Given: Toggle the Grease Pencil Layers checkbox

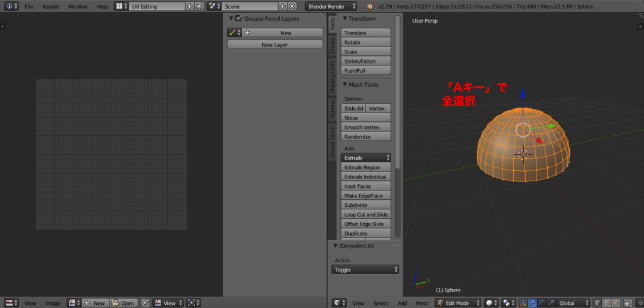Looking at the screenshot, I should pyautogui.click(x=238, y=18).
